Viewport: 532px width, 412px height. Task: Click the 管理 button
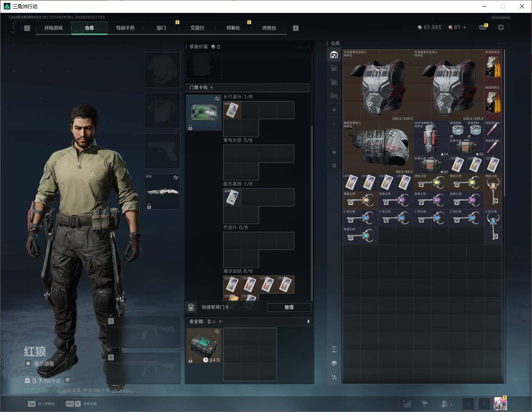pos(289,307)
